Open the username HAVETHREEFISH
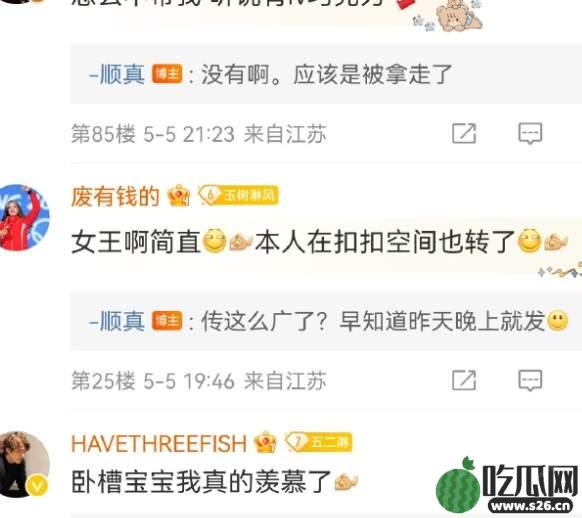 tap(159, 443)
